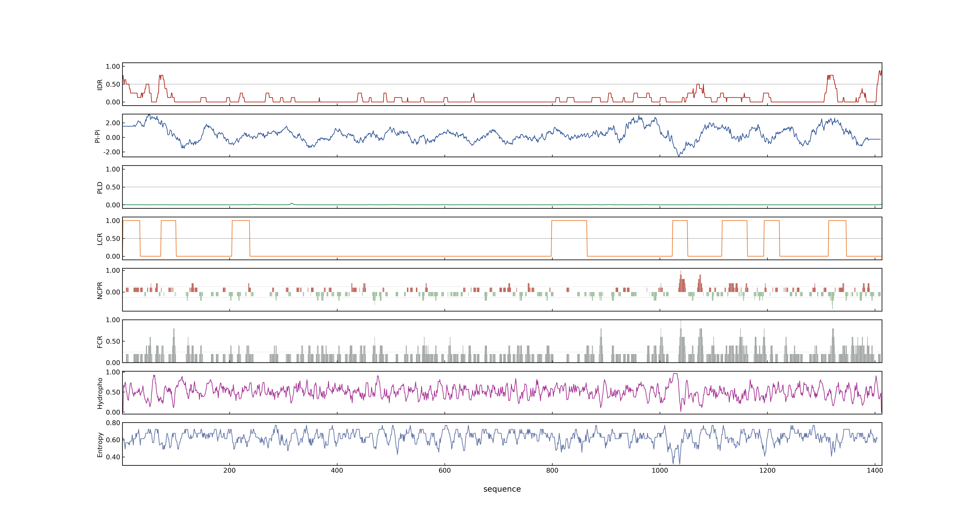Click the FCR y-axis label
The image size is (980, 523).
100,341
